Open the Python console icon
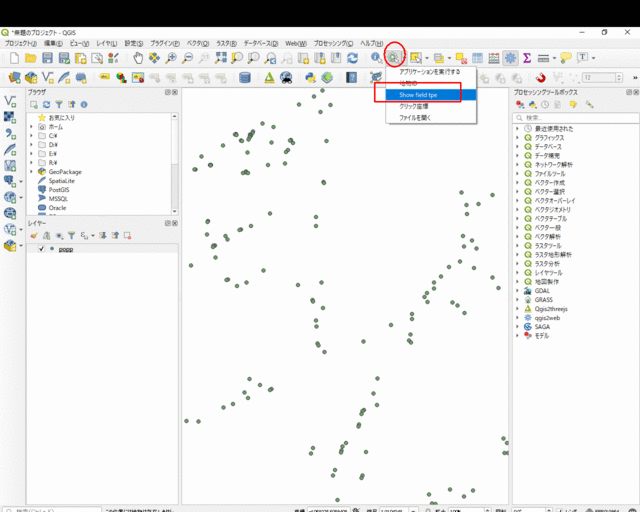Viewport: 640px width, 512px height. (310, 78)
